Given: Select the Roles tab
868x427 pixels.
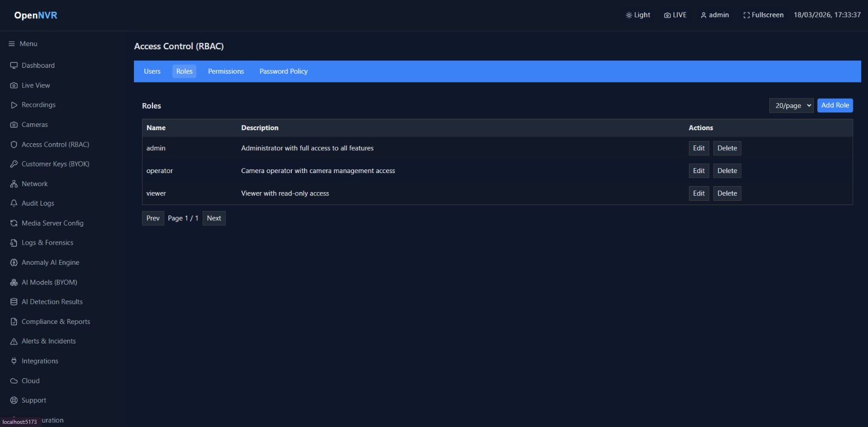Looking at the screenshot, I should pos(184,72).
